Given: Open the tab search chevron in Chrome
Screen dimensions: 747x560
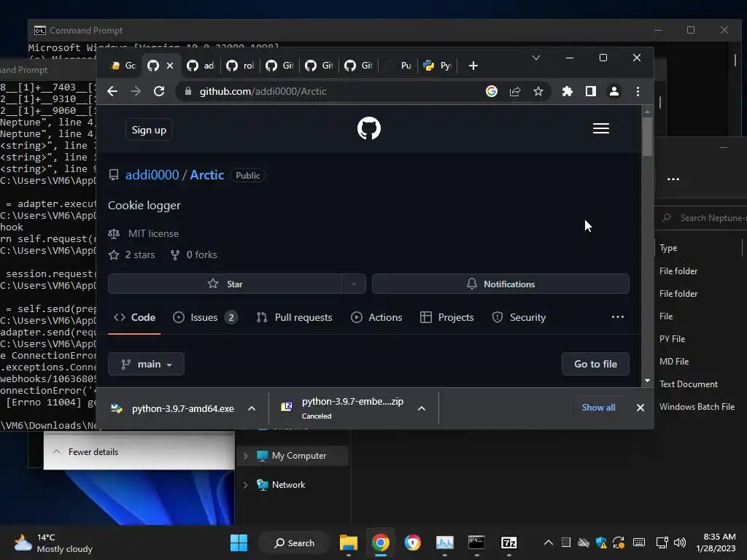Looking at the screenshot, I should tap(536, 58).
